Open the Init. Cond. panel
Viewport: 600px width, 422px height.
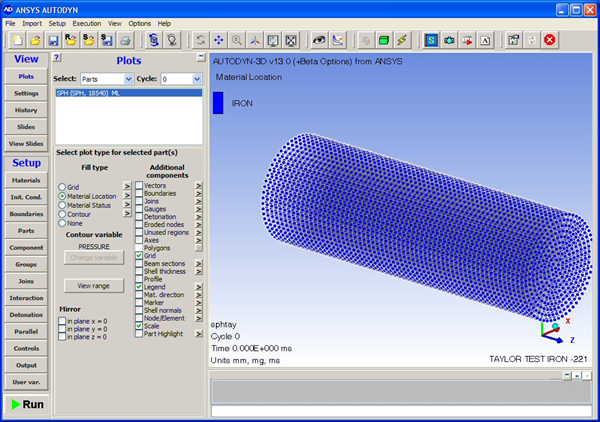[x=26, y=197]
